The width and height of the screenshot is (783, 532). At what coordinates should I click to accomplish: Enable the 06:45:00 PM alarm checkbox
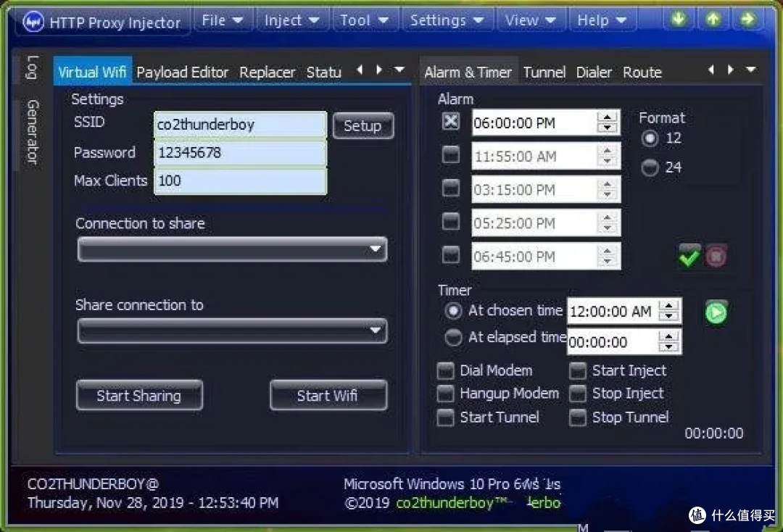(x=451, y=254)
